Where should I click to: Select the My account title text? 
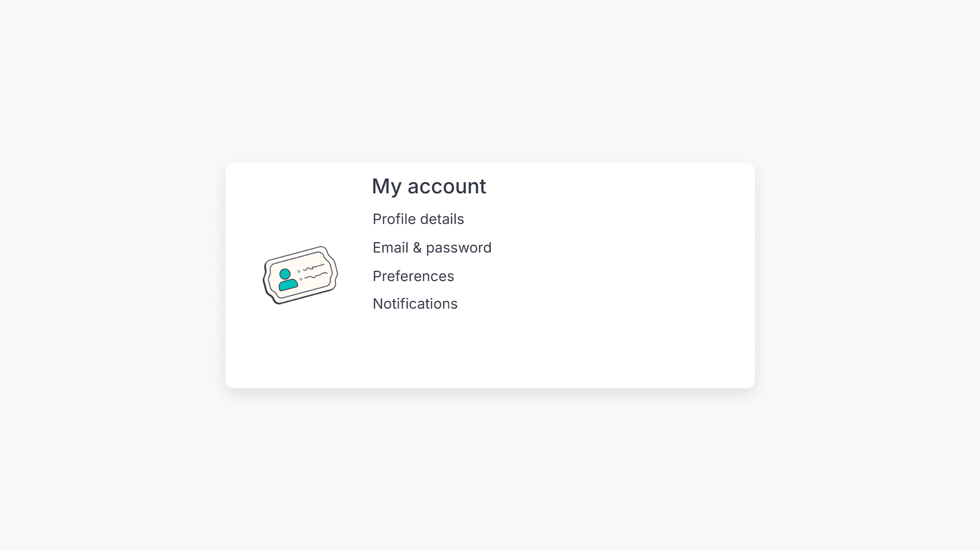429,186
